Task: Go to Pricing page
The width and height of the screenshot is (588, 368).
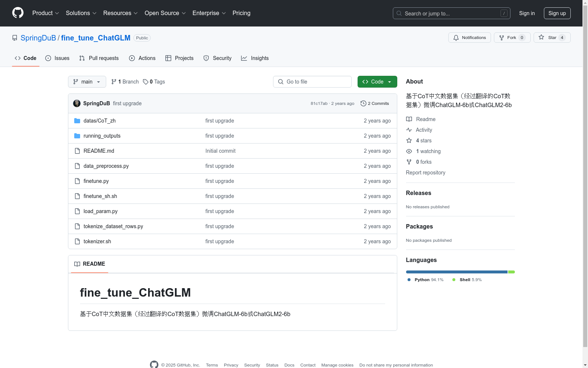Action: tap(241, 13)
